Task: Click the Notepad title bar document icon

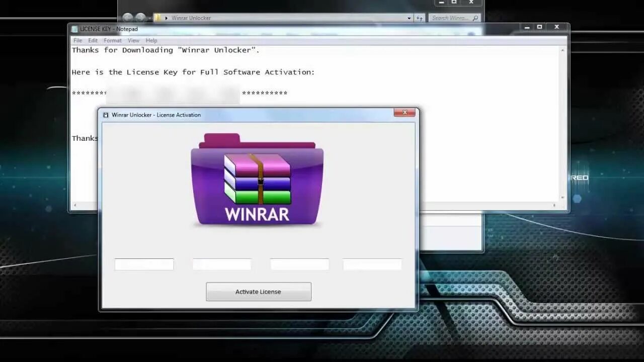Action: [x=74, y=29]
